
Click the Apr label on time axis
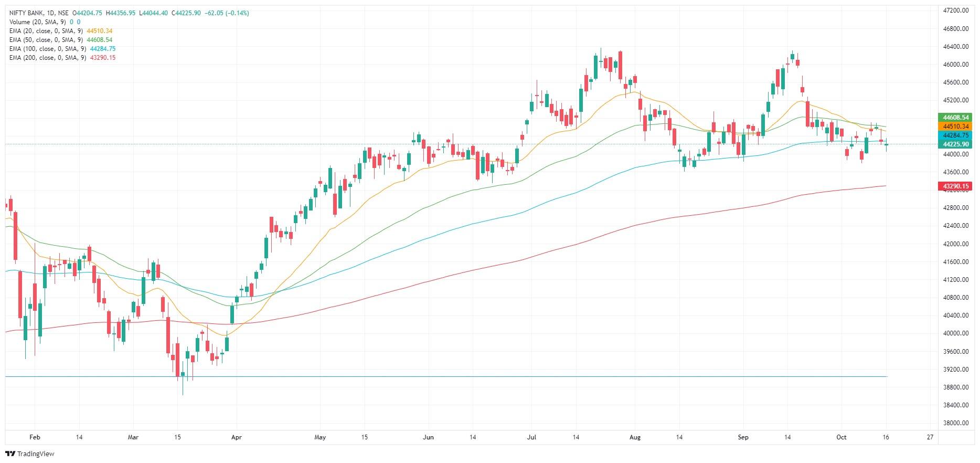(236, 437)
